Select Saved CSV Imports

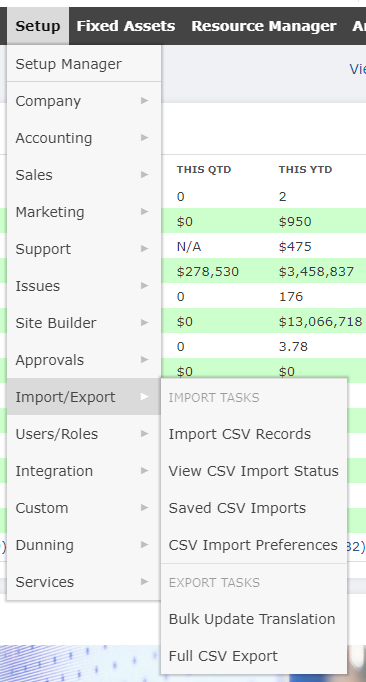[x=254, y=508]
